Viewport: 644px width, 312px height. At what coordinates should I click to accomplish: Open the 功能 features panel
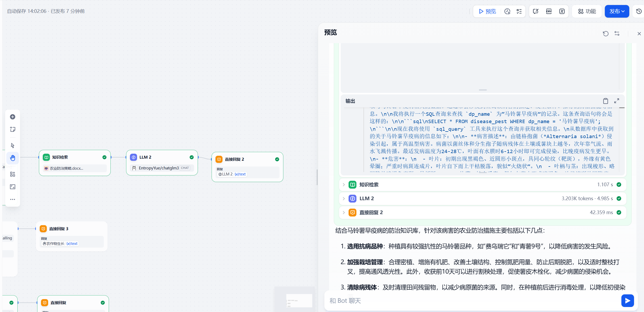[587, 11]
